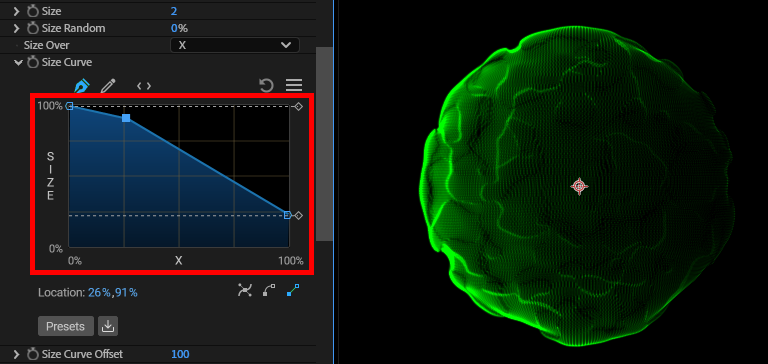Reset the Size Curve with undo arrow

pos(266,86)
